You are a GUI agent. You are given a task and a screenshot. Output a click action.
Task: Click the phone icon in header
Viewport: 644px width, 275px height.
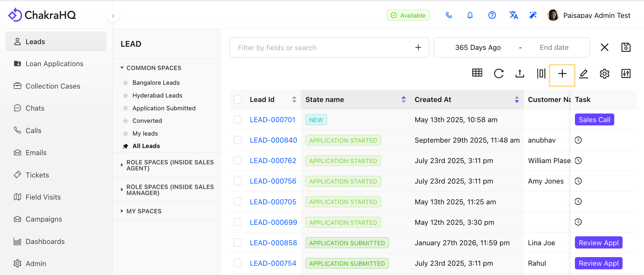pyautogui.click(x=449, y=15)
